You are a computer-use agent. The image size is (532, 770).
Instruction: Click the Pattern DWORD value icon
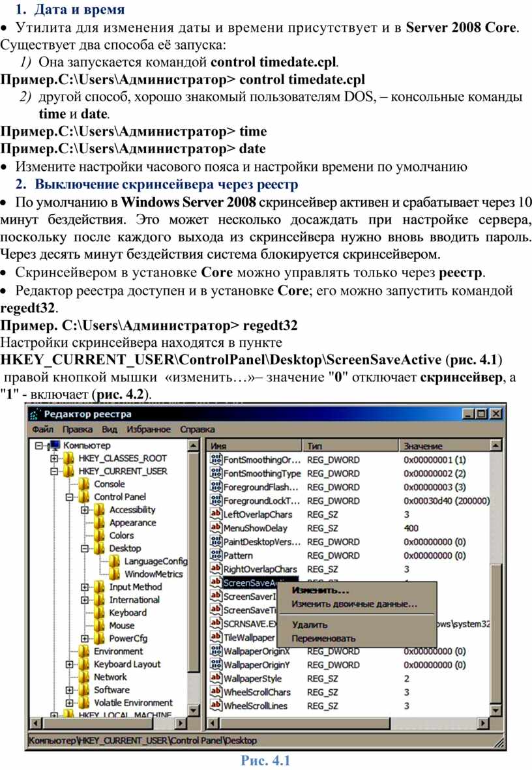click(216, 555)
